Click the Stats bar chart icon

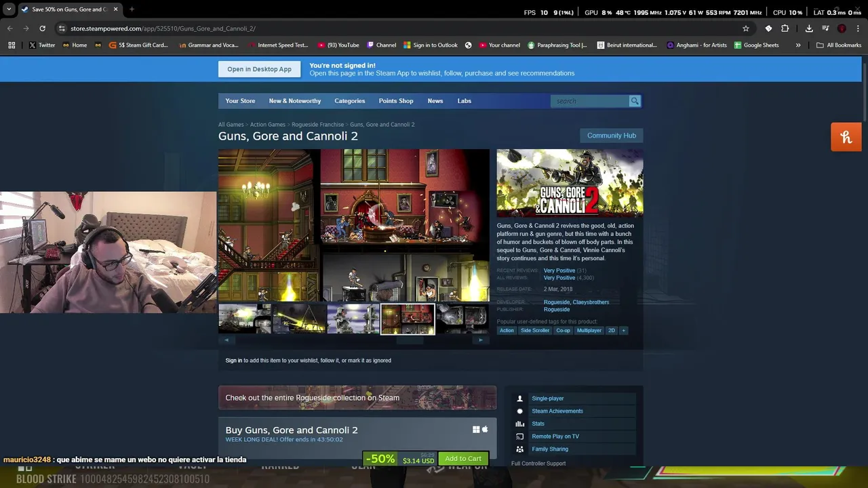point(520,424)
